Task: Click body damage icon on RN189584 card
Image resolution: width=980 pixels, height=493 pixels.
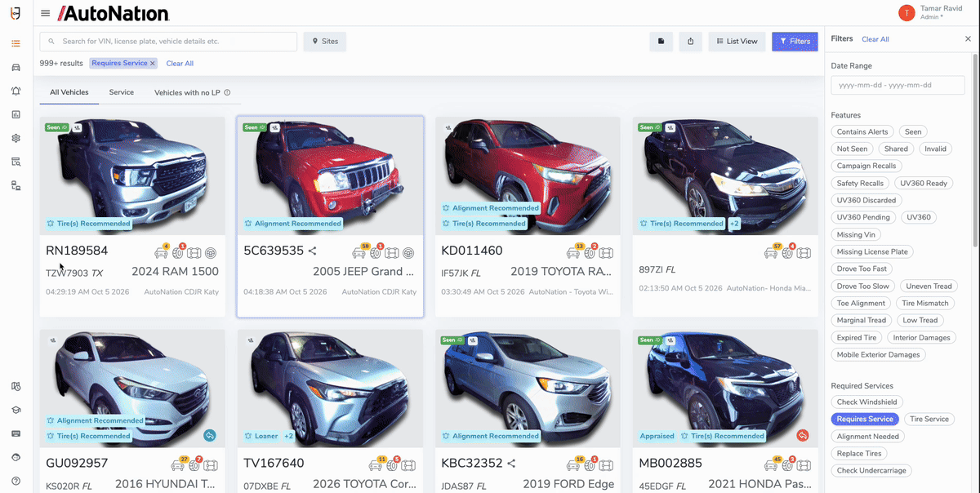Action: tap(161, 252)
